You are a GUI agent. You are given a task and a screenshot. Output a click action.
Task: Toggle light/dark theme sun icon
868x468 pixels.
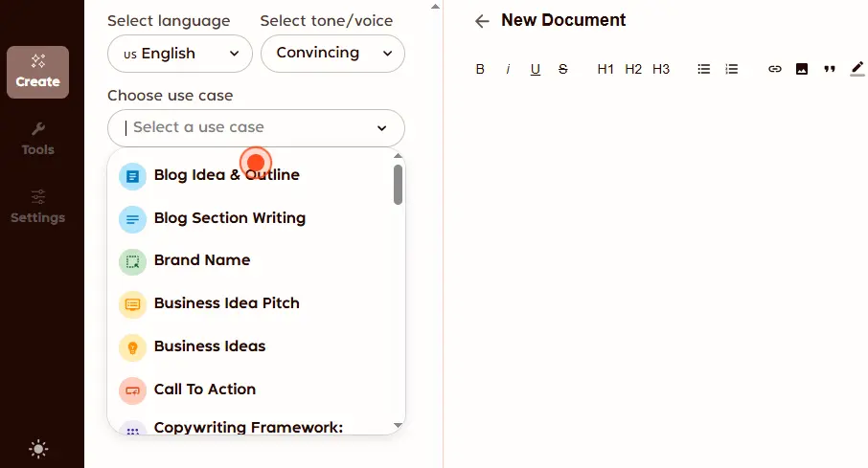38,449
